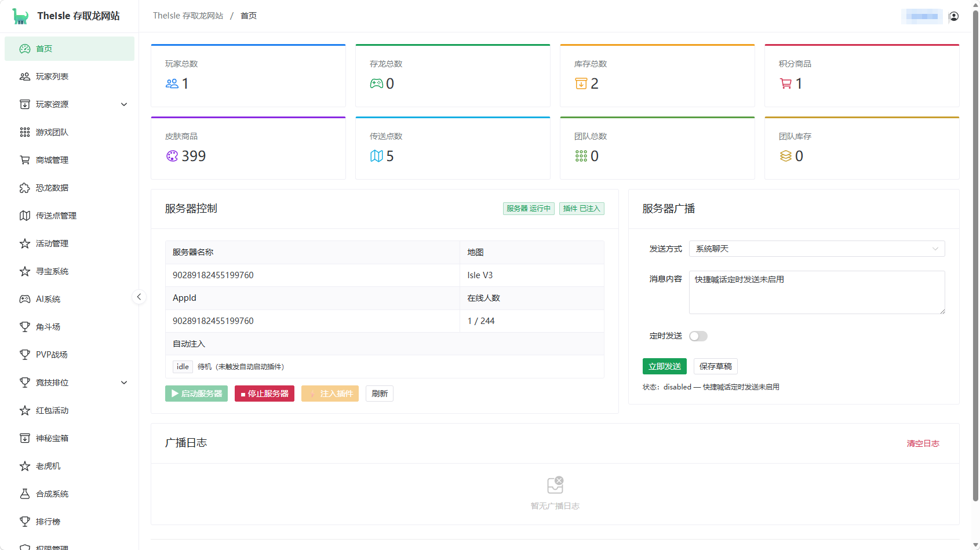Send the broadcast with 立即发送
This screenshot has width=980, height=550.
pyautogui.click(x=665, y=366)
